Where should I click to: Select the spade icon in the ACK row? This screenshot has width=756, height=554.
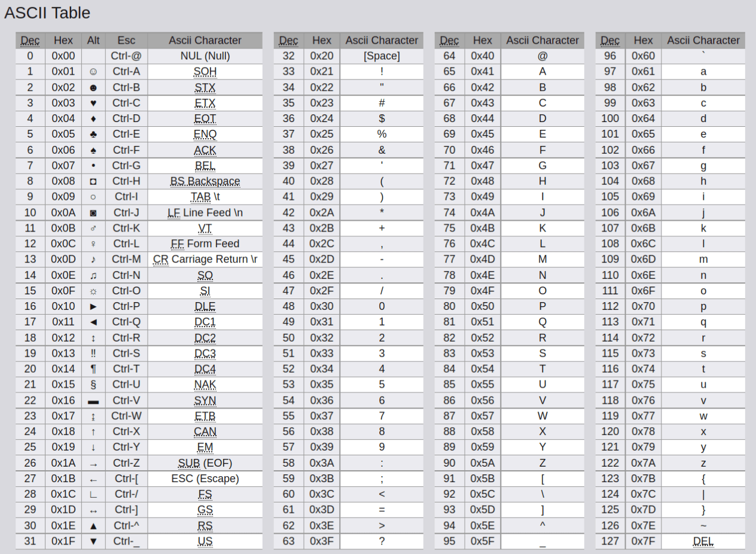click(93, 150)
